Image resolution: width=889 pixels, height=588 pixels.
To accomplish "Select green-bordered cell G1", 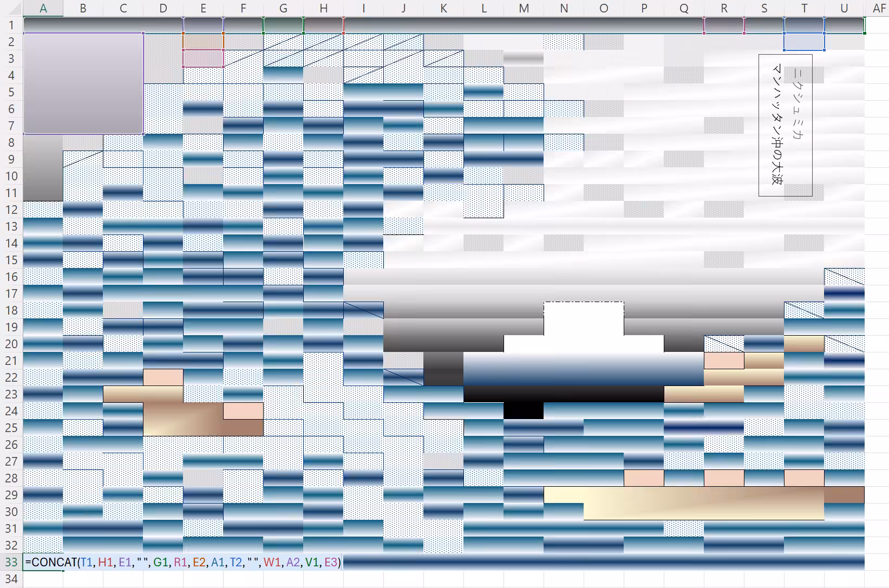I will pos(283,25).
